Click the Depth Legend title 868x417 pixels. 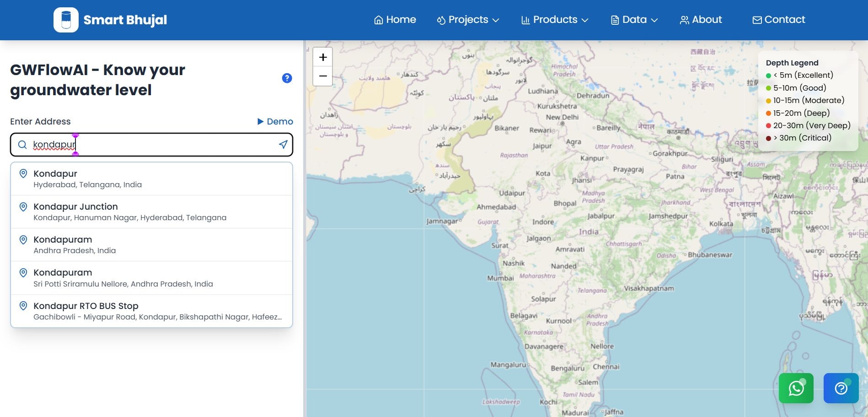[x=792, y=63]
